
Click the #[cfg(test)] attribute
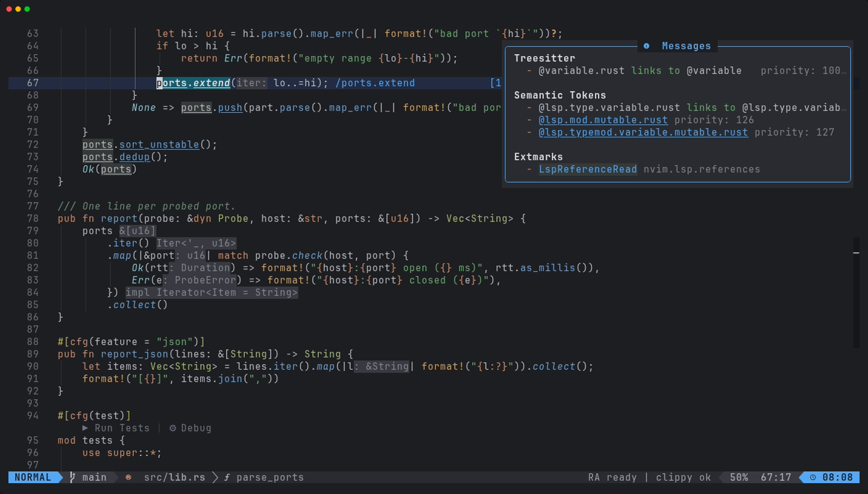tap(94, 416)
